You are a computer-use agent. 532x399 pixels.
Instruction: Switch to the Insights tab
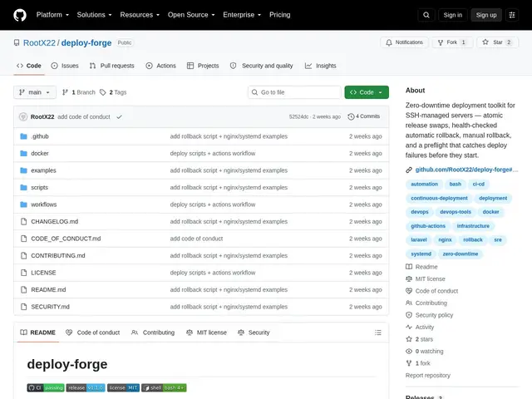[x=321, y=66]
